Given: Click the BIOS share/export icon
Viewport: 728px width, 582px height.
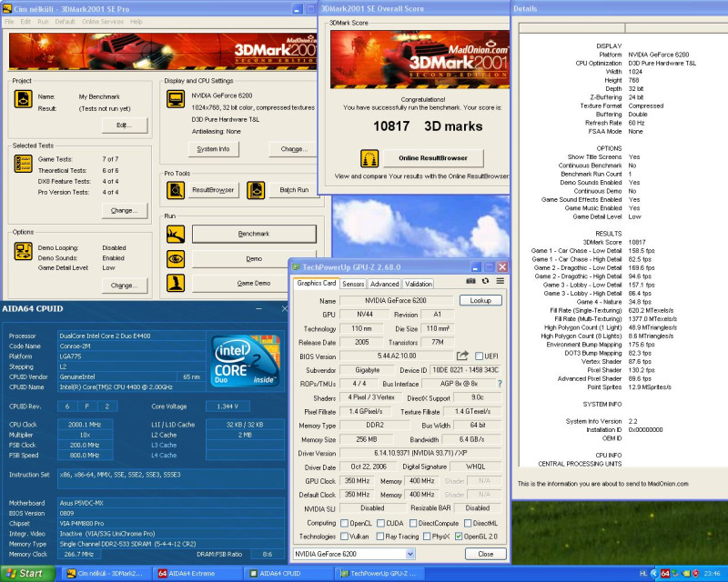Looking at the screenshot, I should (x=462, y=356).
